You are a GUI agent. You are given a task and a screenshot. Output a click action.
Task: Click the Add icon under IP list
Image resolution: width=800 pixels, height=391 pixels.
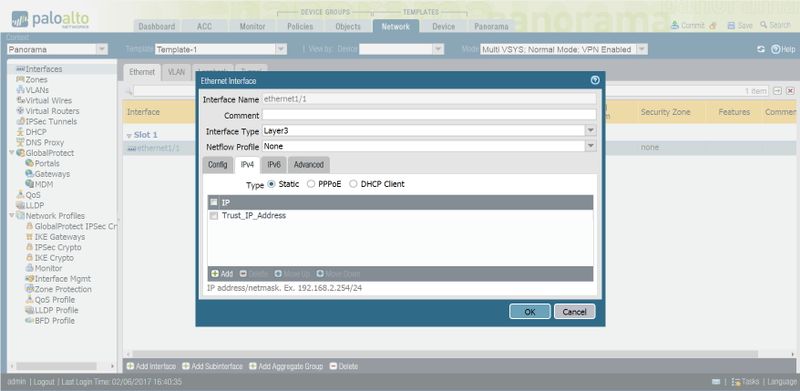click(215, 274)
